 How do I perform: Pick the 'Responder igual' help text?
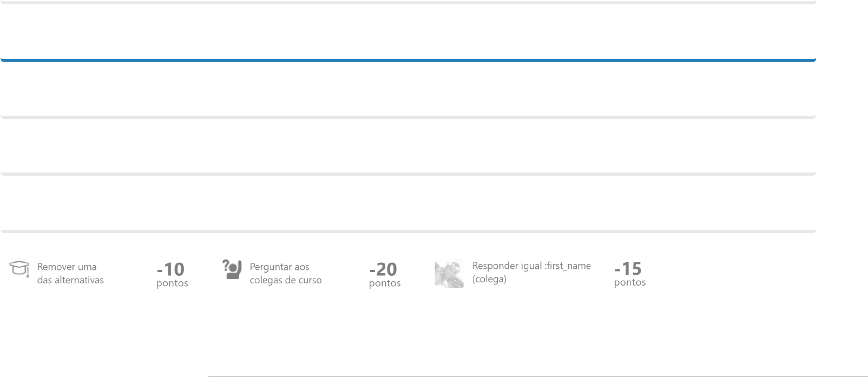point(507,266)
